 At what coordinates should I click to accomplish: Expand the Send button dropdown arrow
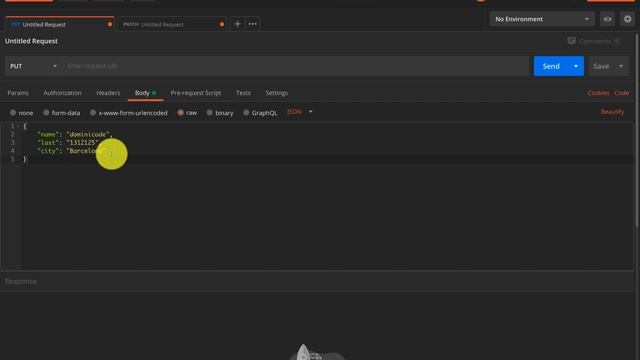[576, 66]
